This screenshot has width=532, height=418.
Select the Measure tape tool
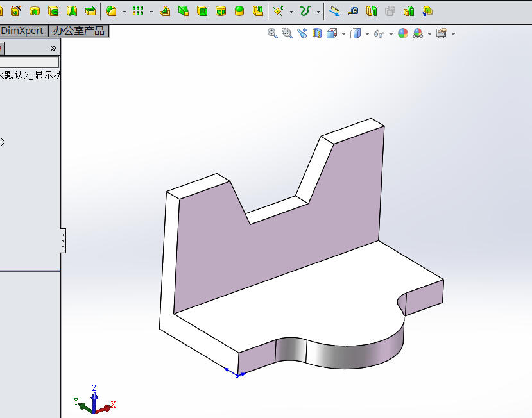[x=353, y=11]
